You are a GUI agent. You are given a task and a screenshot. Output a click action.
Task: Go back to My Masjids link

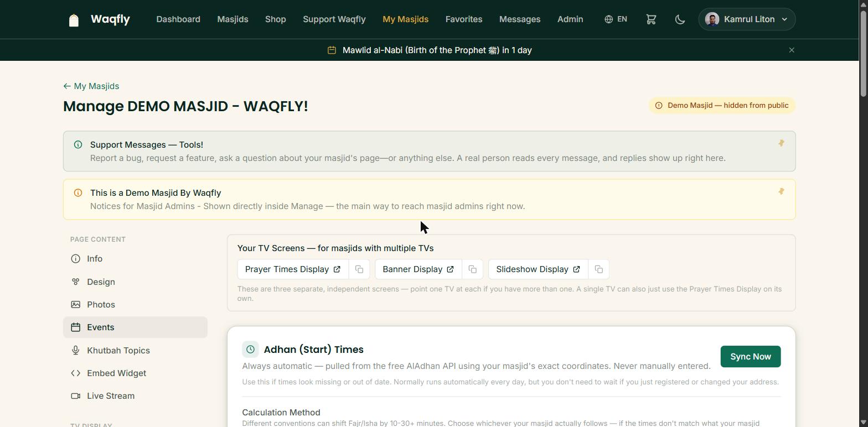(x=91, y=86)
